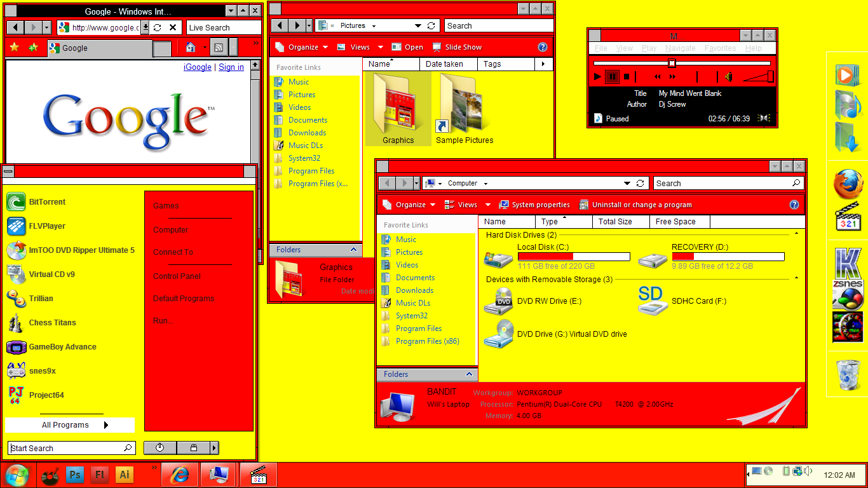Launch Photoshop from the taskbar
The height and width of the screenshot is (488, 868).
pos(74,475)
